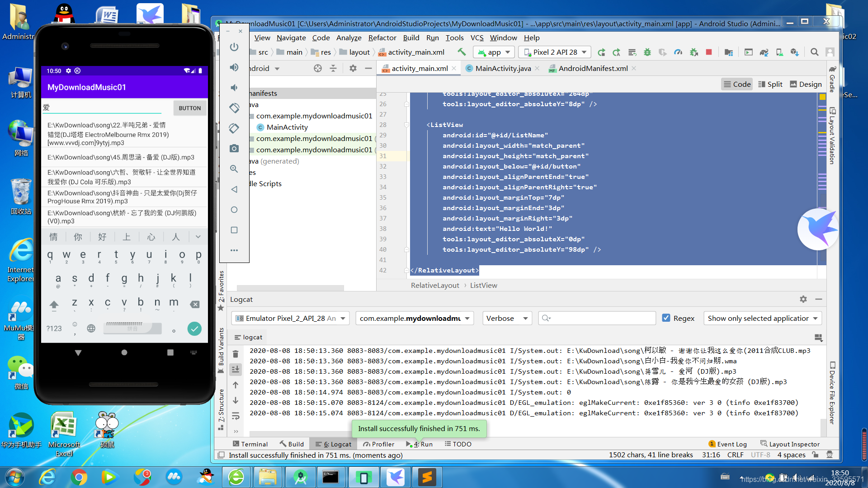Screen dimensions: 868x488
Task: Click emulator volume up icon
Action: coord(234,67)
